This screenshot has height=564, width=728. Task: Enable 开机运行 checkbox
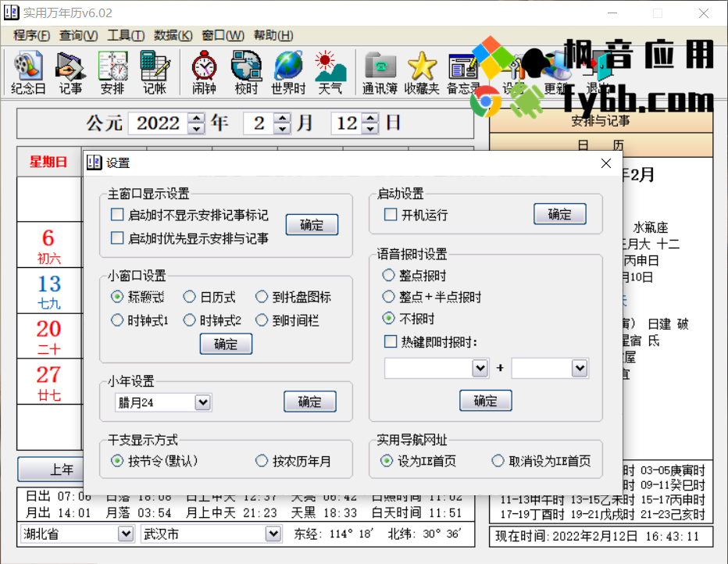point(391,215)
